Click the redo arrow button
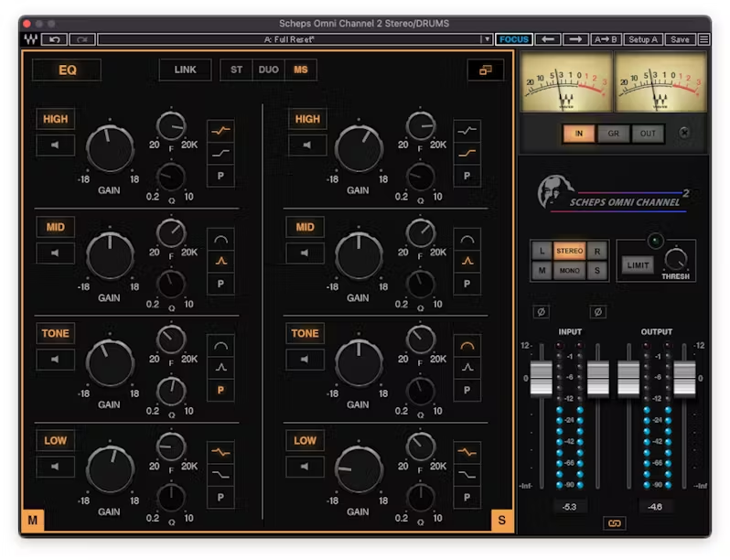 (x=82, y=39)
